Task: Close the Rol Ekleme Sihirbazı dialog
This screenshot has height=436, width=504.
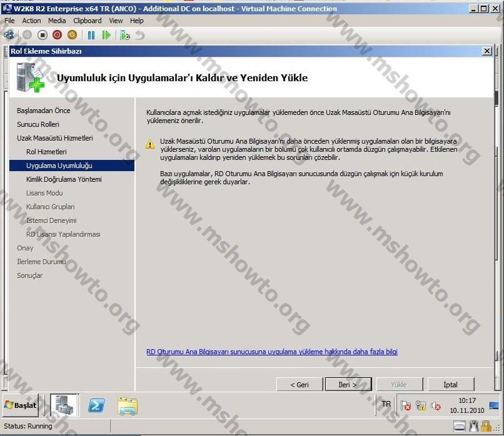Action: [487, 51]
